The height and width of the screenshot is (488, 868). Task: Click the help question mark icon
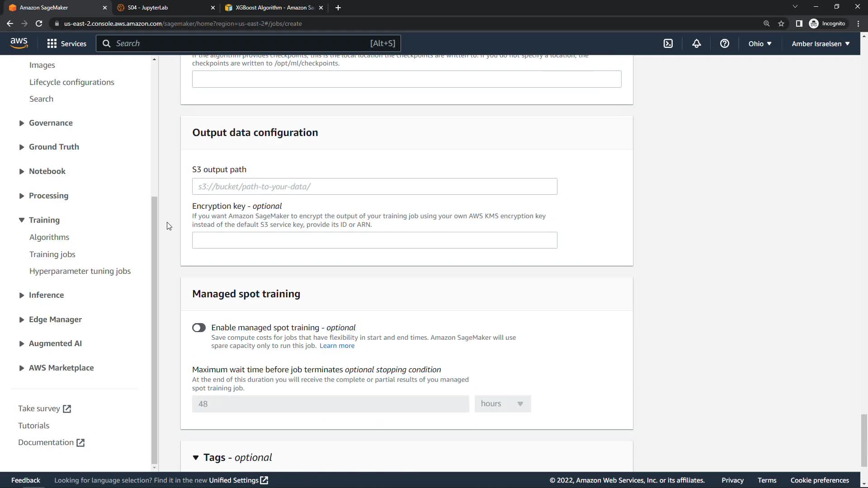[x=724, y=43]
